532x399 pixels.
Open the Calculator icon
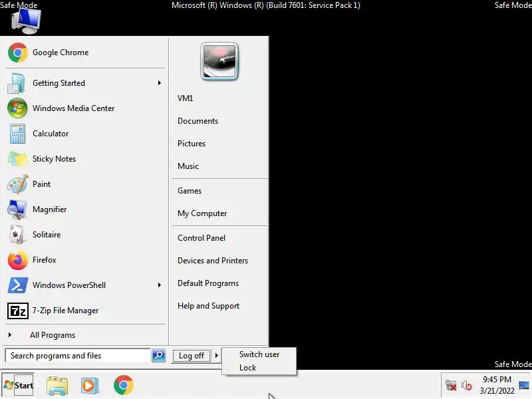tap(17, 134)
